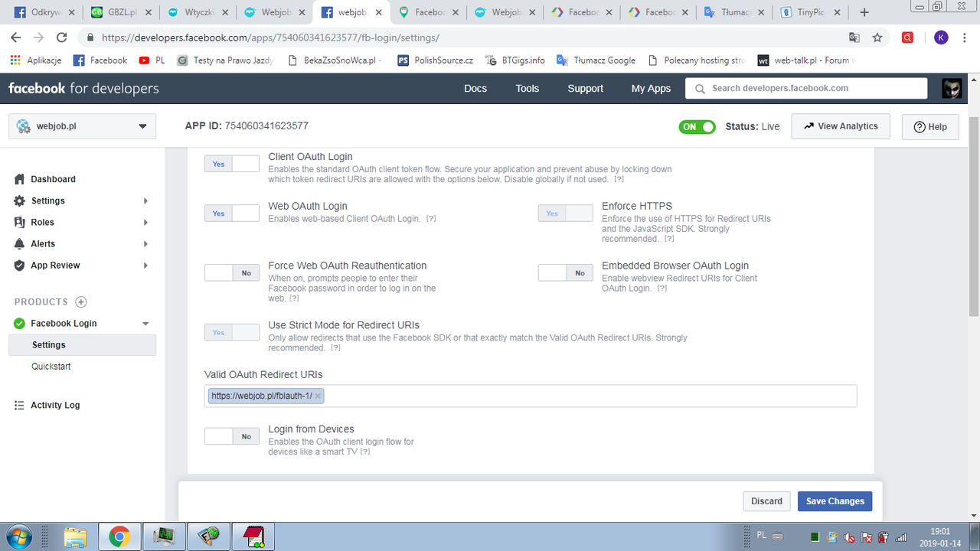Open the Chrome three-dot menu
The image size is (980, 551).
(965, 37)
